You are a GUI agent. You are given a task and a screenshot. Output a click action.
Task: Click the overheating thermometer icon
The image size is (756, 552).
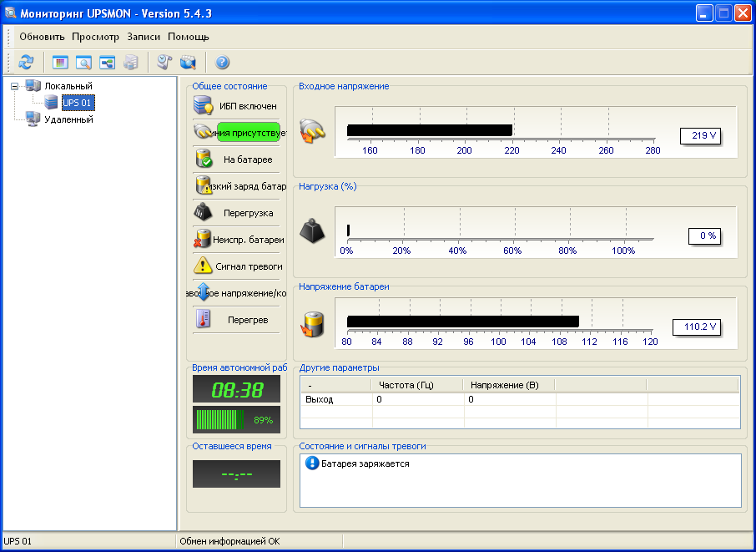tap(203, 320)
